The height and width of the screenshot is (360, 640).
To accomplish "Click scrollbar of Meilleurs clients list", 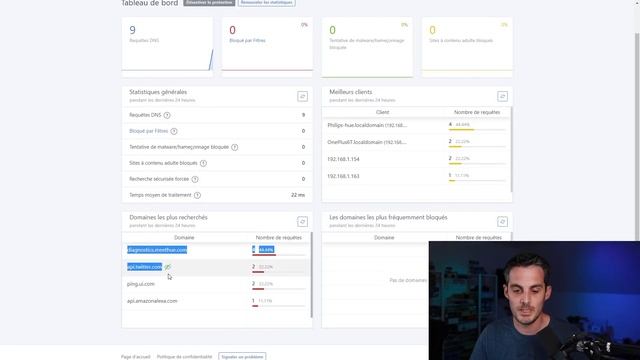I will [x=511, y=149].
